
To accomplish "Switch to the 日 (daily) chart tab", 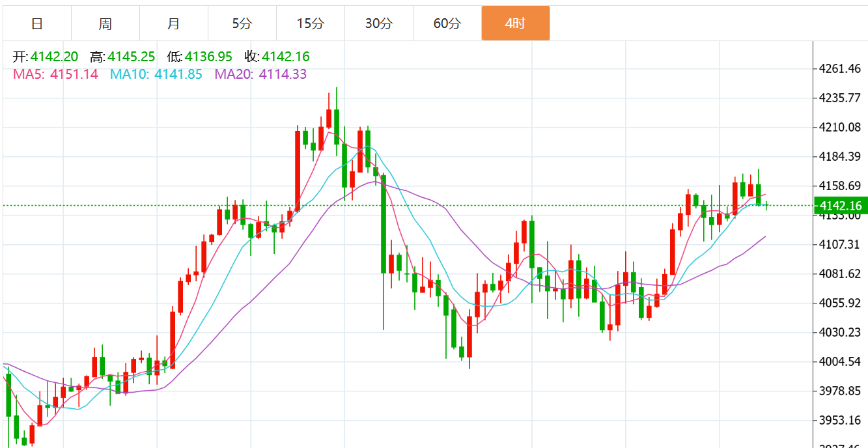I will tap(37, 24).
